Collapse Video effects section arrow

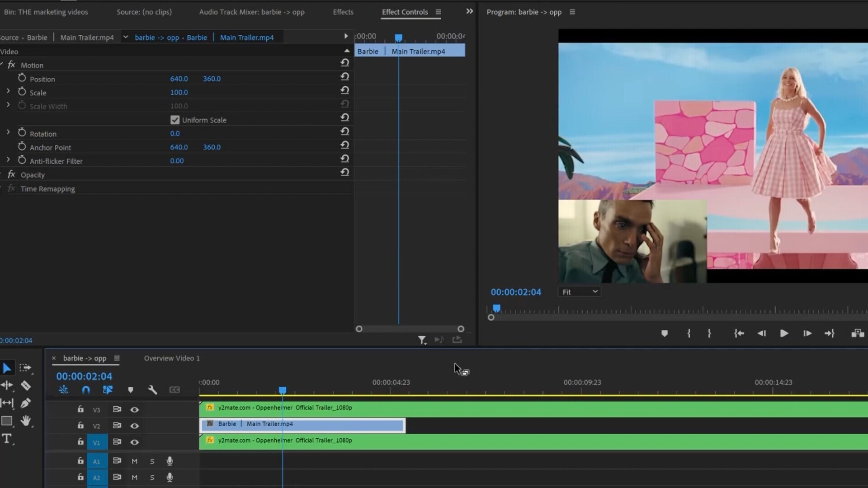347,51
